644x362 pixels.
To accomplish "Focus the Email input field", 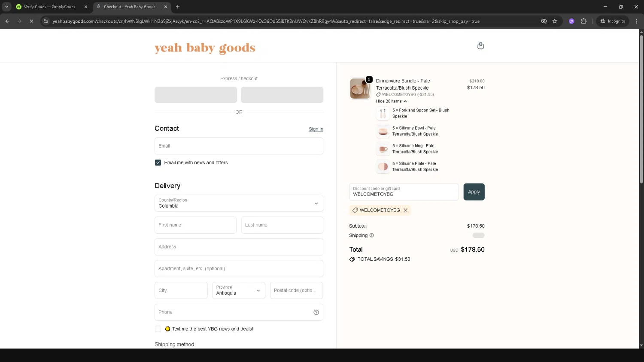I will pyautogui.click(x=239, y=146).
